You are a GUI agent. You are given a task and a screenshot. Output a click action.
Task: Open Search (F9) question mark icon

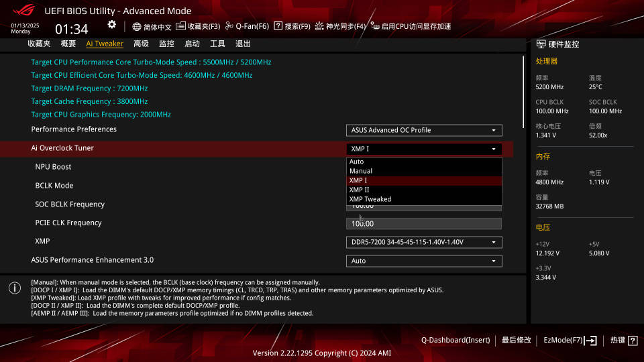coord(278,26)
